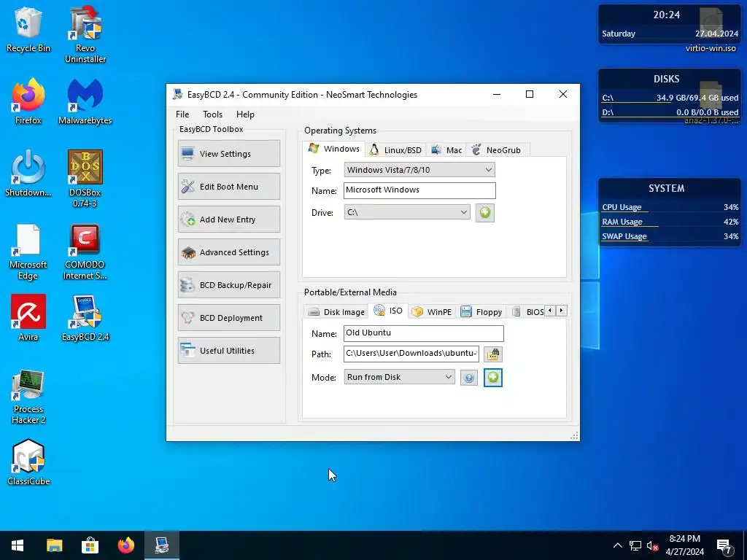The width and height of the screenshot is (747, 560).
Task: Click EasyBCD title bar app icon
Action: pyautogui.click(x=178, y=94)
